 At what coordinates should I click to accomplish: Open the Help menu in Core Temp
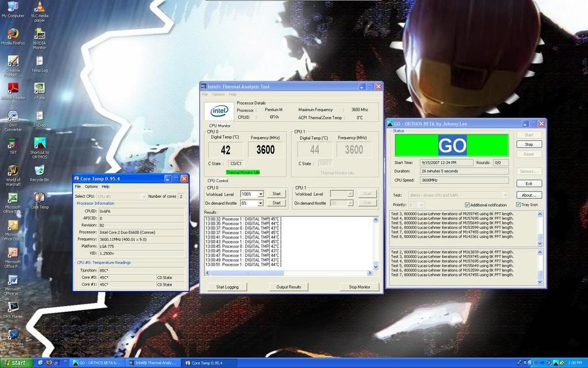click(106, 186)
